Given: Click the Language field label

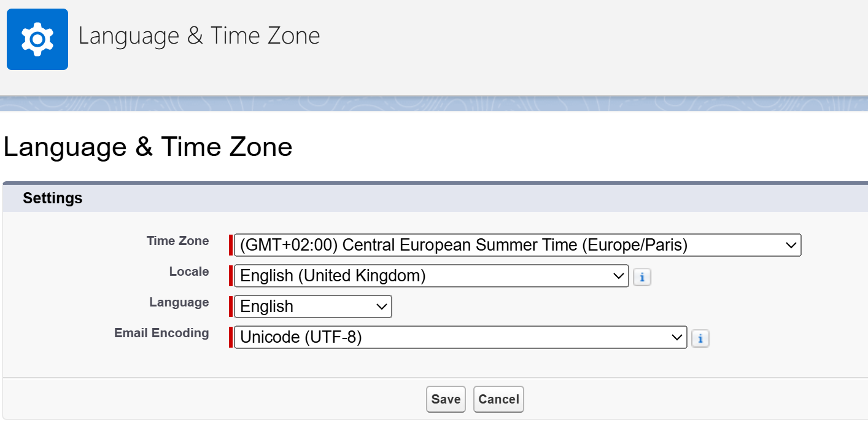Looking at the screenshot, I should pyautogui.click(x=179, y=302).
